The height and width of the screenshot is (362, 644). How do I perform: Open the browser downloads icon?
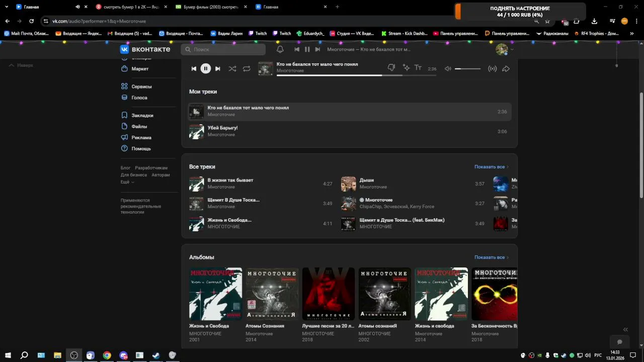click(x=594, y=21)
